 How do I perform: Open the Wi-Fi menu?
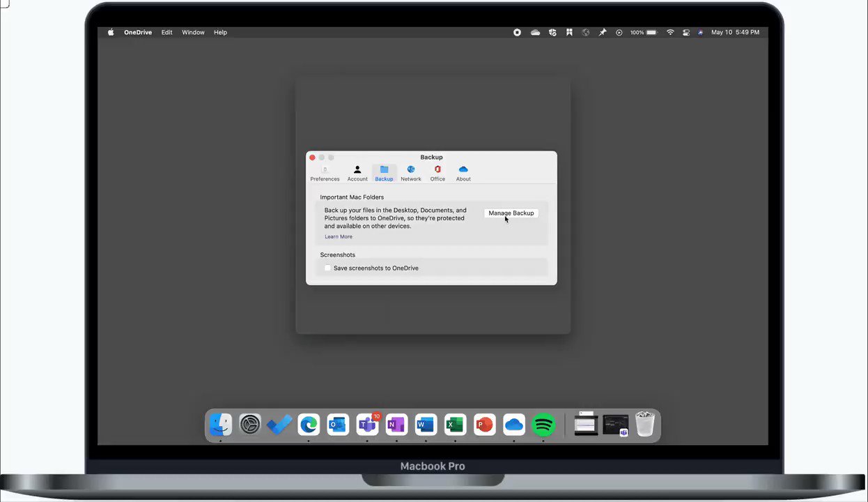click(x=670, y=32)
